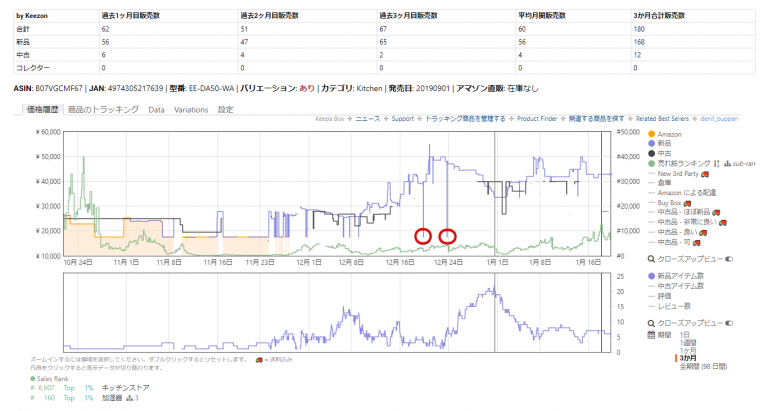Screen dimensions: 768x411
Task: Click magnifier icon of upper クローズアップビュー
Action: (652, 259)
